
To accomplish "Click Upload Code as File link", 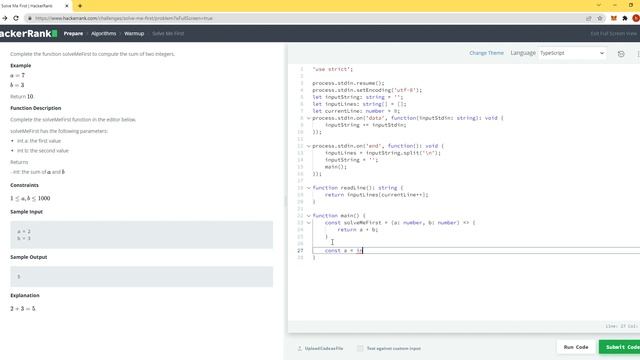I will click(x=324, y=349).
